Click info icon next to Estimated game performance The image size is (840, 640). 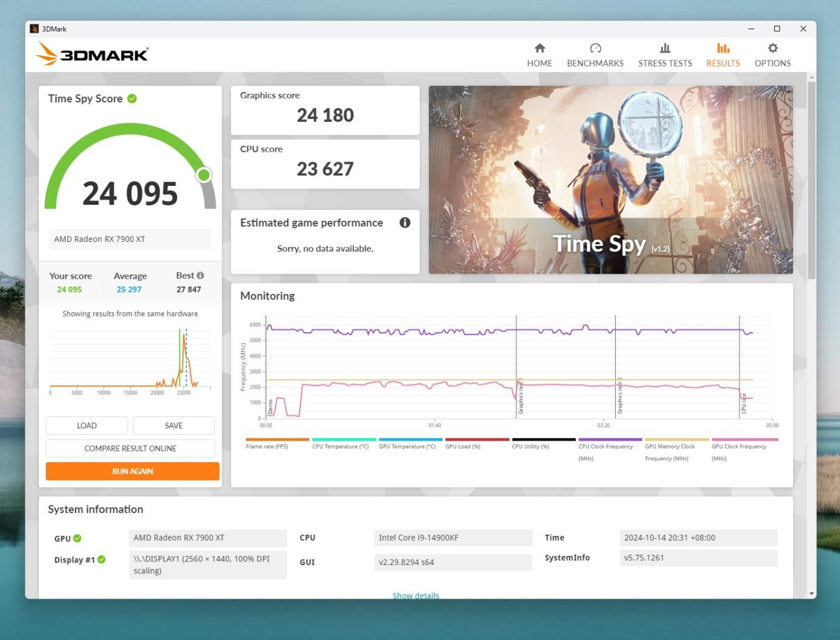(404, 222)
